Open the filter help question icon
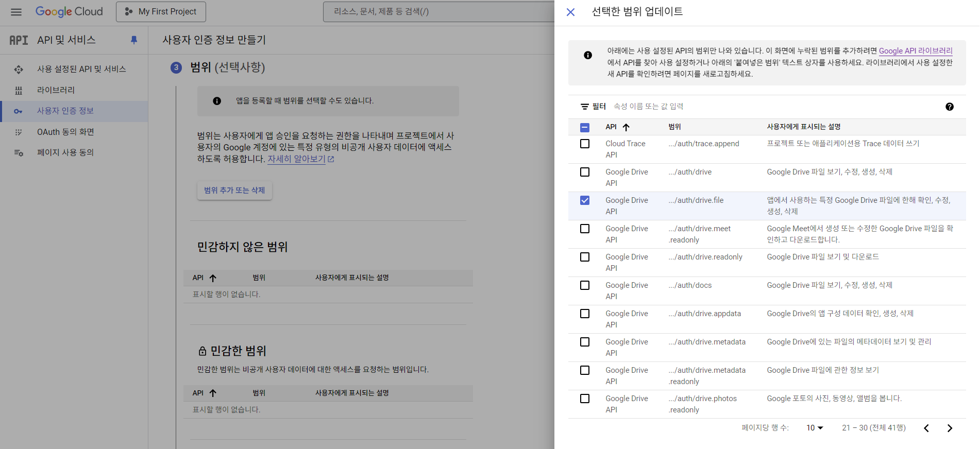This screenshot has height=449, width=980. [950, 107]
